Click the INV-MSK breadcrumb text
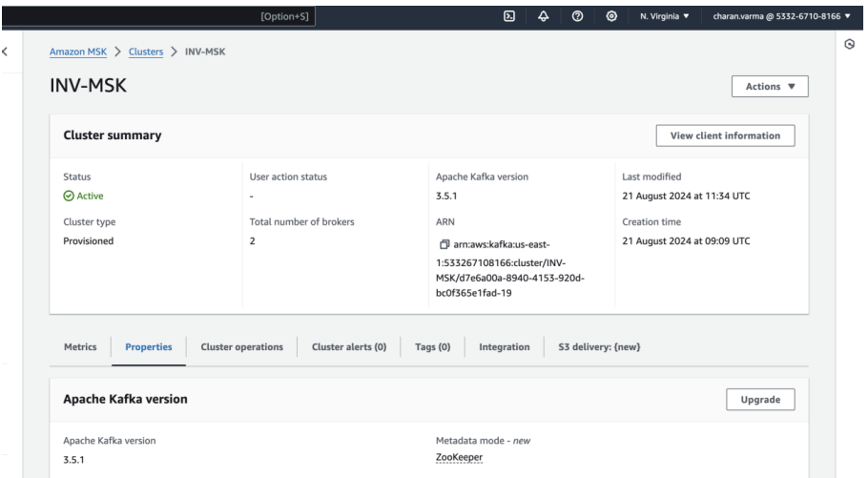Screen dimensions: 868x478 pyautogui.click(x=205, y=52)
